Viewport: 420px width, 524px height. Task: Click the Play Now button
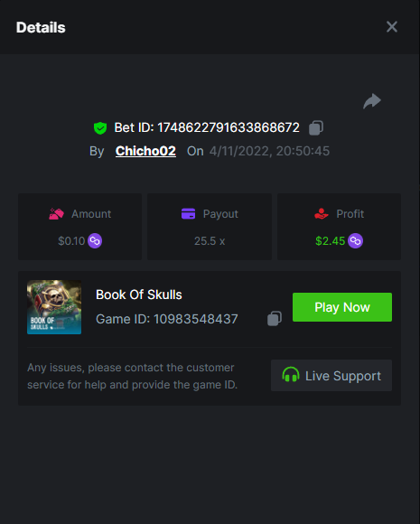(x=342, y=307)
